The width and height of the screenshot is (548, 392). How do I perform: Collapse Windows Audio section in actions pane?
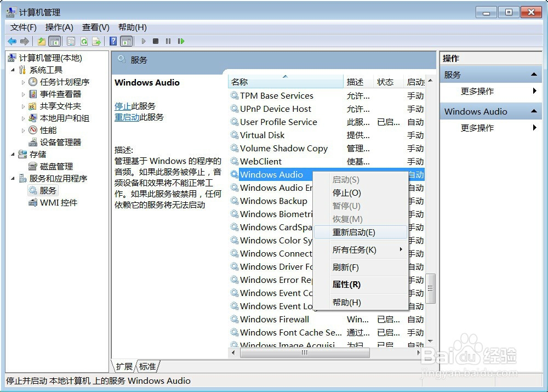click(x=534, y=111)
